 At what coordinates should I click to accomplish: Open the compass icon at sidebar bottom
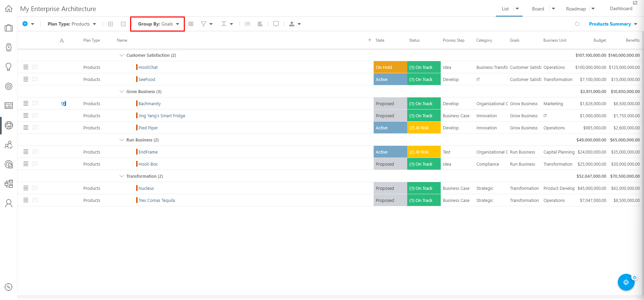(9, 287)
